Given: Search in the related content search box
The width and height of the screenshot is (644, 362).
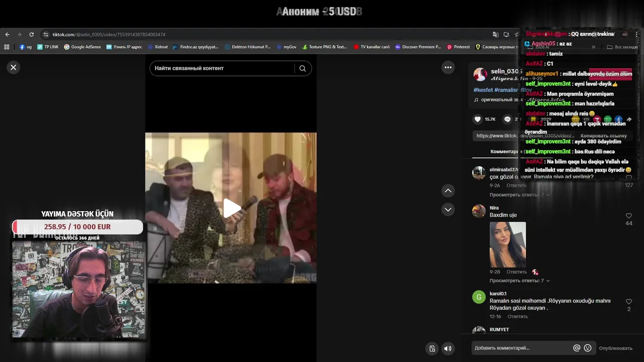Looking at the screenshot, I should pos(221,68).
